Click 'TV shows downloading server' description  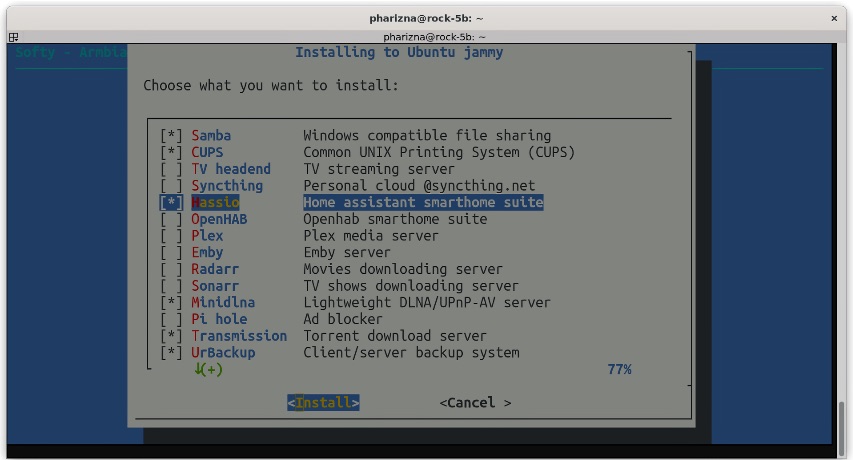(411, 286)
